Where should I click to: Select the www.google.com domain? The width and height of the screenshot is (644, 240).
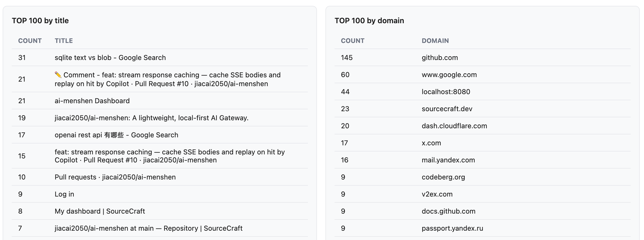point(449,75)
